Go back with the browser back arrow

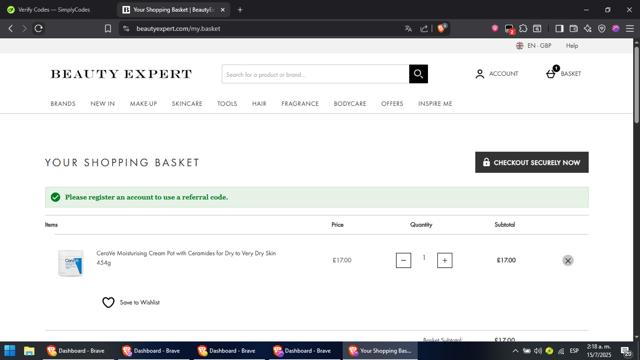(x=11, y=29)
